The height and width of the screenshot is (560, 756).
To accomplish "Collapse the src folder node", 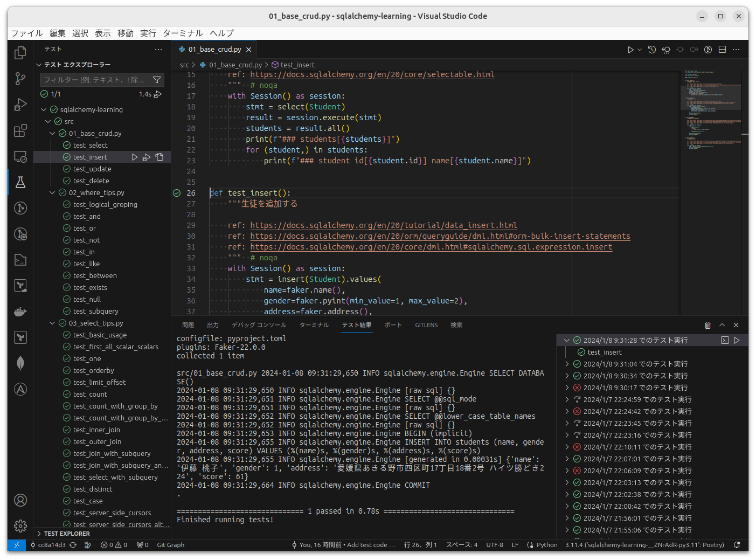I will click(x=48, y=121).
